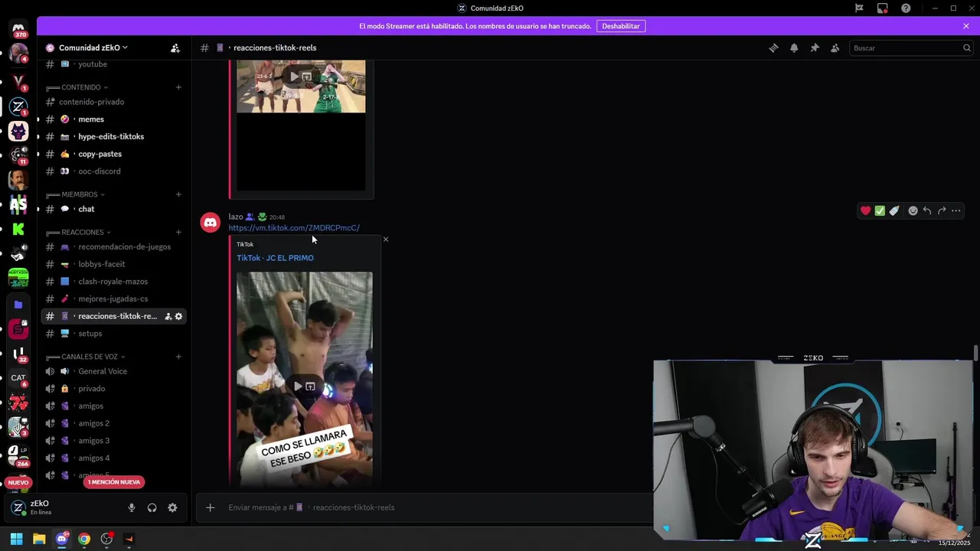Jump to 1 MENCIÓN NUEVA
980x551 pixels.
pos(114,482)
